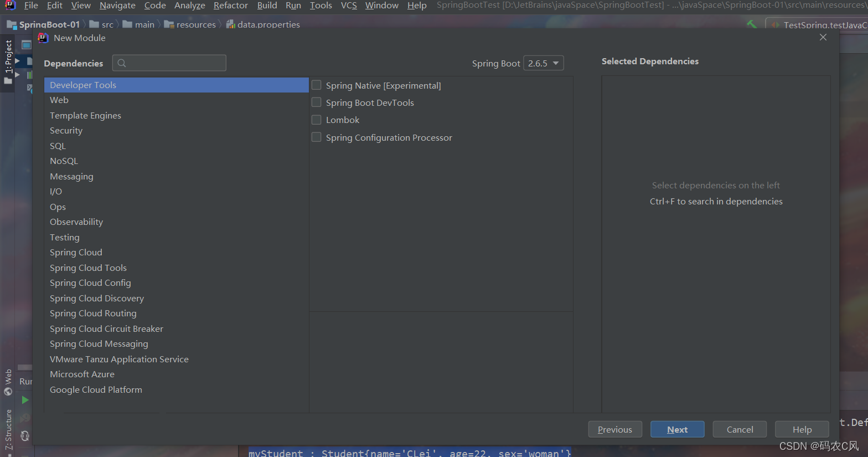Open the Build menu
This screenshot has height=457, width=868.
267,5
